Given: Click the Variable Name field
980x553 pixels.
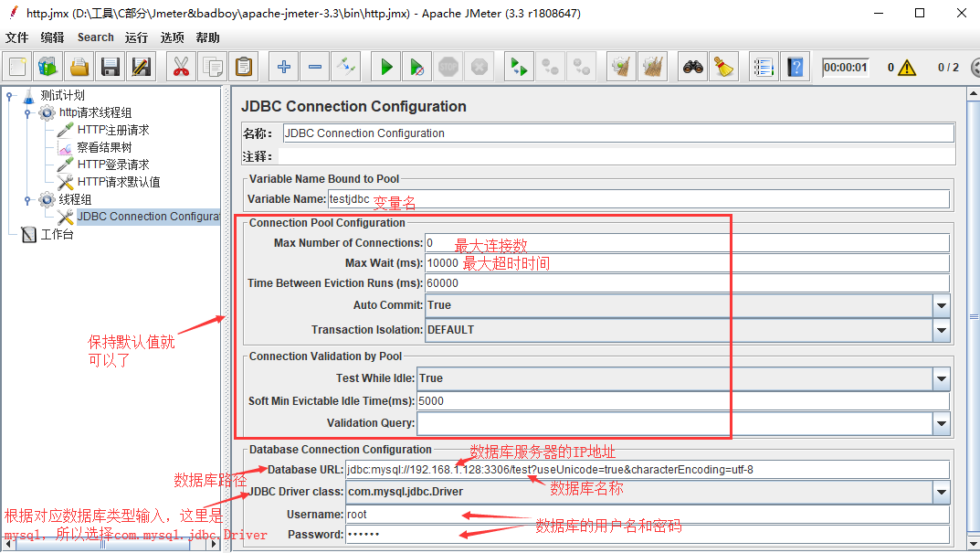Looking at the screenshot, I should coord(638,199).
